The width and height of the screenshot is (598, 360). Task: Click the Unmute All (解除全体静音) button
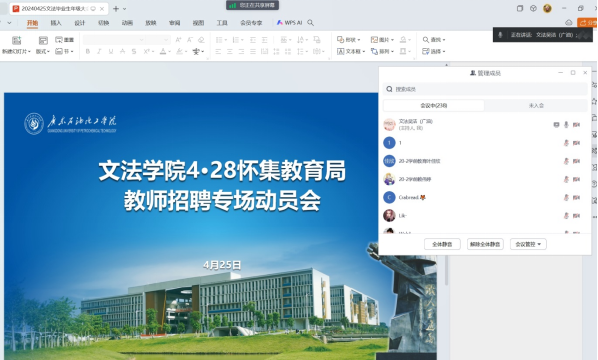pos(485,244)
